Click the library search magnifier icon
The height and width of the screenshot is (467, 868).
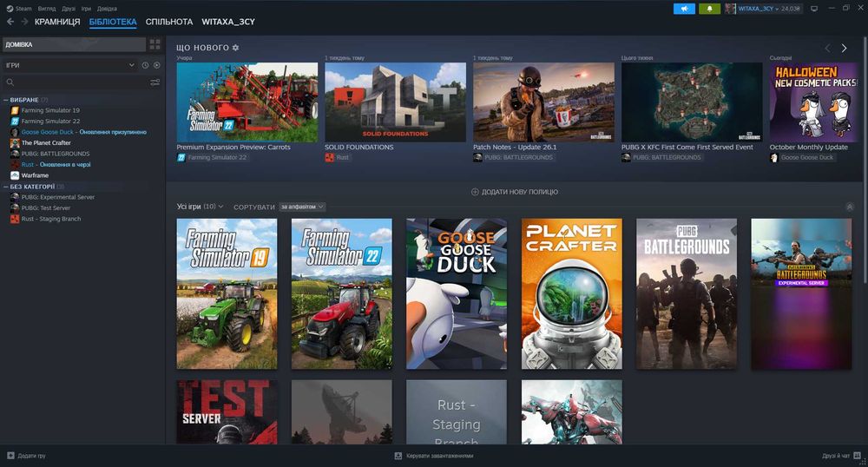10,82
